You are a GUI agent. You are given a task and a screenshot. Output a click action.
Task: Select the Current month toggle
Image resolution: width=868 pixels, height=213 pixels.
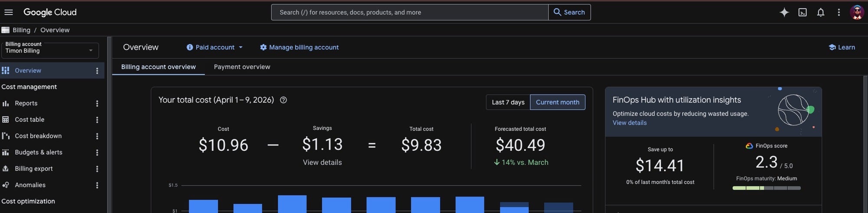click(x=557, y=102)
